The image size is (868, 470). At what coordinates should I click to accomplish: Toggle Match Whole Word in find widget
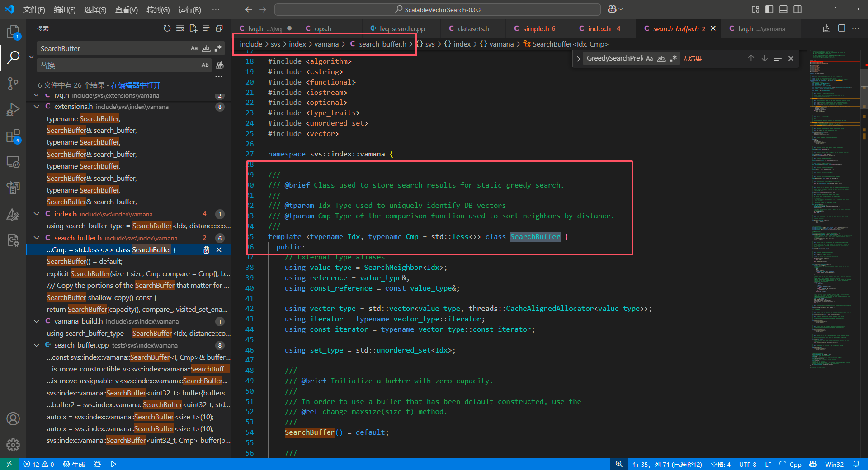coord(661,58)
